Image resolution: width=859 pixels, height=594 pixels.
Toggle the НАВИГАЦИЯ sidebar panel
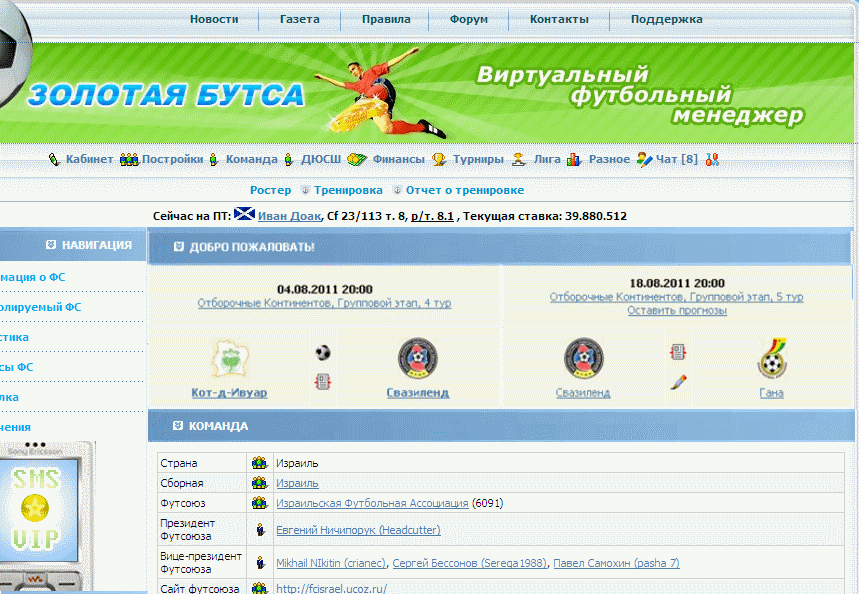click(x=51, y=245)
